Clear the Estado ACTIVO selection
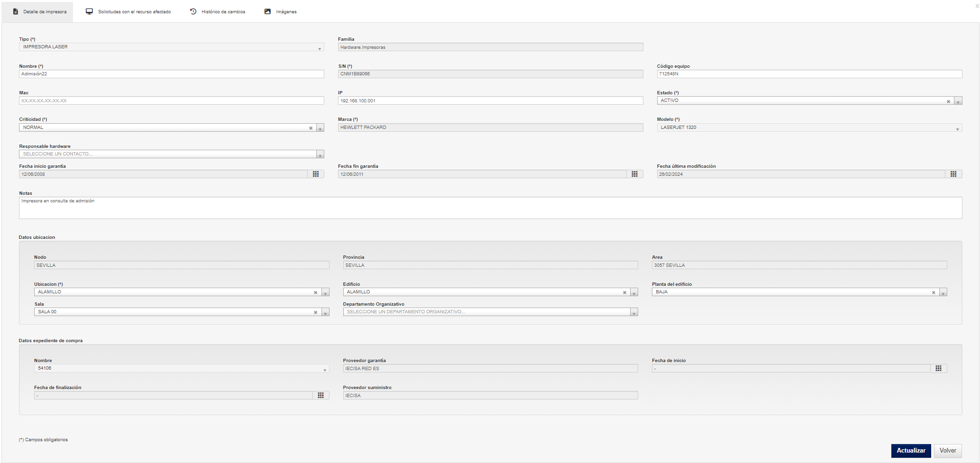 point(948,101)
